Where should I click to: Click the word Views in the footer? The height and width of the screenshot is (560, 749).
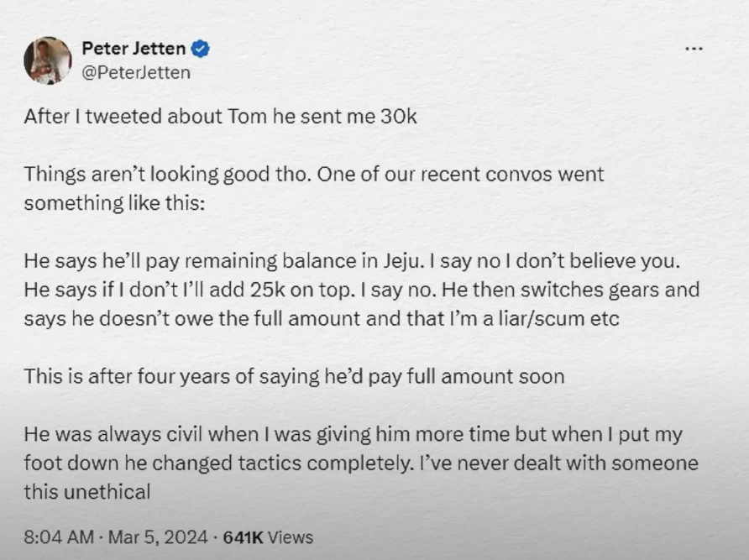[x=288, y=537]
